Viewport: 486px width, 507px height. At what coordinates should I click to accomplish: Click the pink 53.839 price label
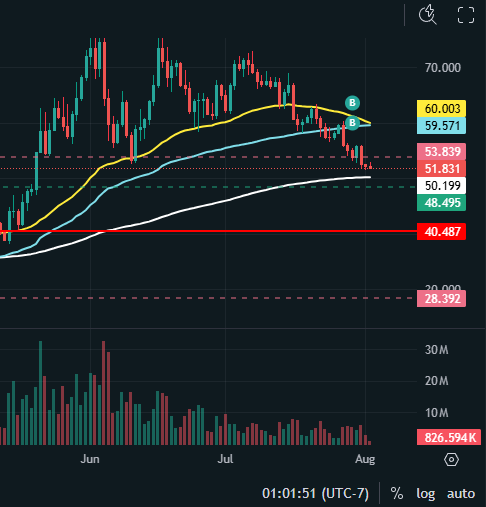point(441,152)
